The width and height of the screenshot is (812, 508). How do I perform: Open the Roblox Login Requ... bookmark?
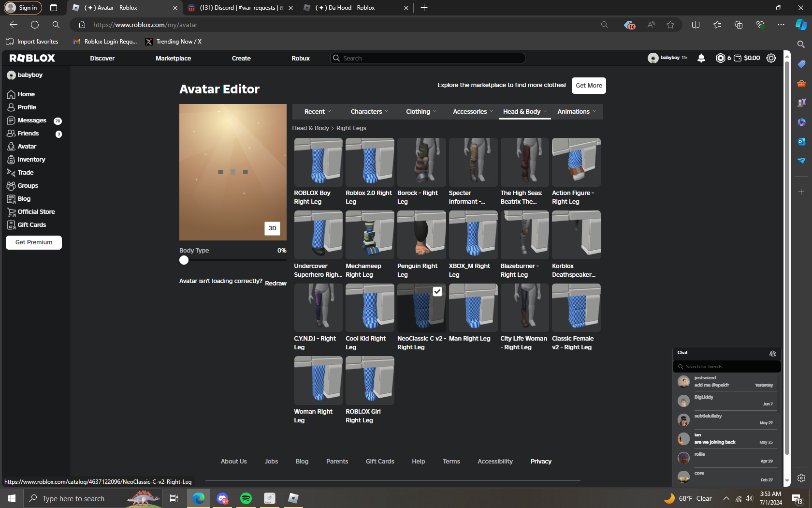[x=105, y=42]
